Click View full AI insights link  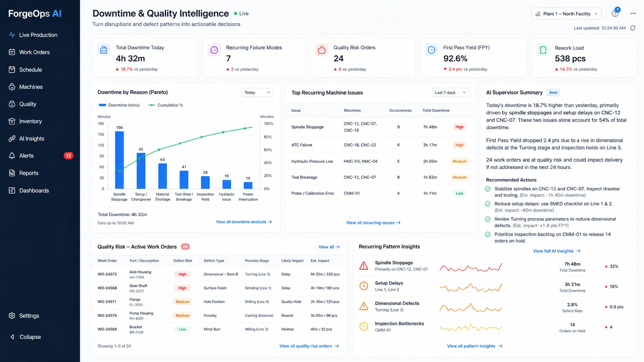coord(557,251)
